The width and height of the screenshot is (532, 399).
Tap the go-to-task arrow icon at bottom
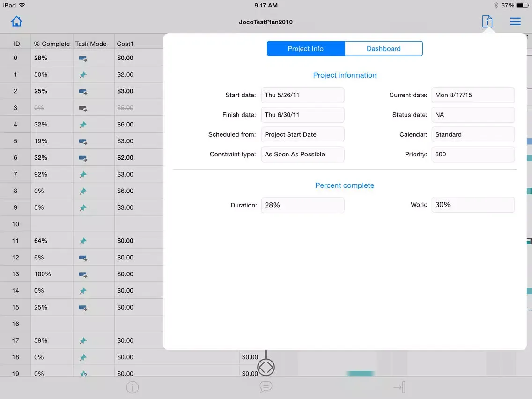pos(399,387)
